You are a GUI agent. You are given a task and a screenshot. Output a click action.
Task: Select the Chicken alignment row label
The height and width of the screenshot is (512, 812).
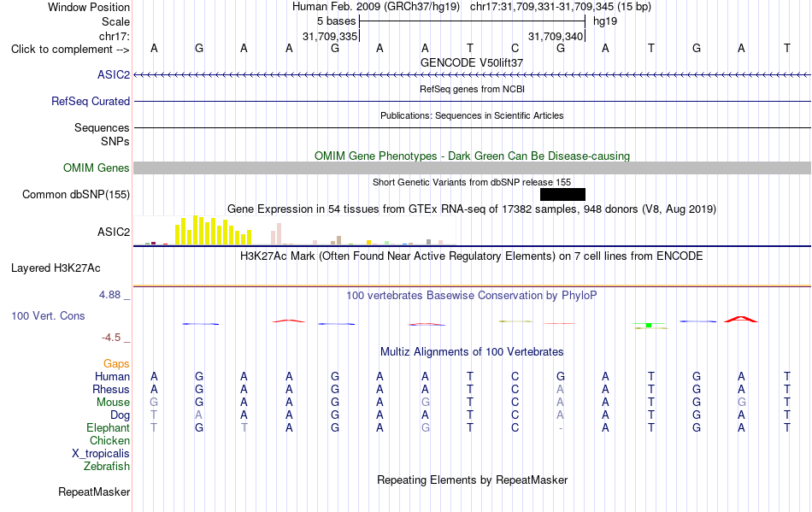click(109, 440)
